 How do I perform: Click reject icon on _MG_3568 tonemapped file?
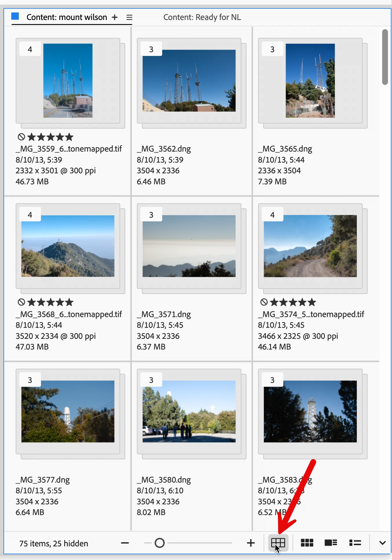pyautogui.click(x=21, y=302)
